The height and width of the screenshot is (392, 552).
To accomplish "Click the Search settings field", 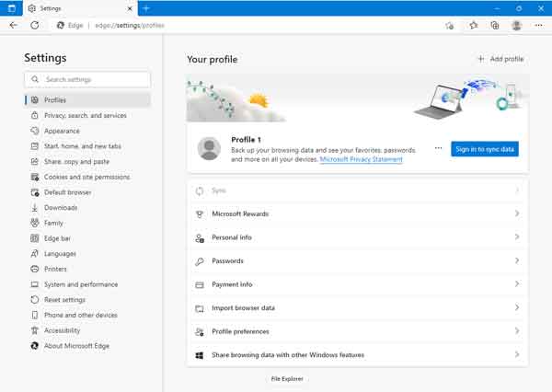I will click(x=87, y=79).
